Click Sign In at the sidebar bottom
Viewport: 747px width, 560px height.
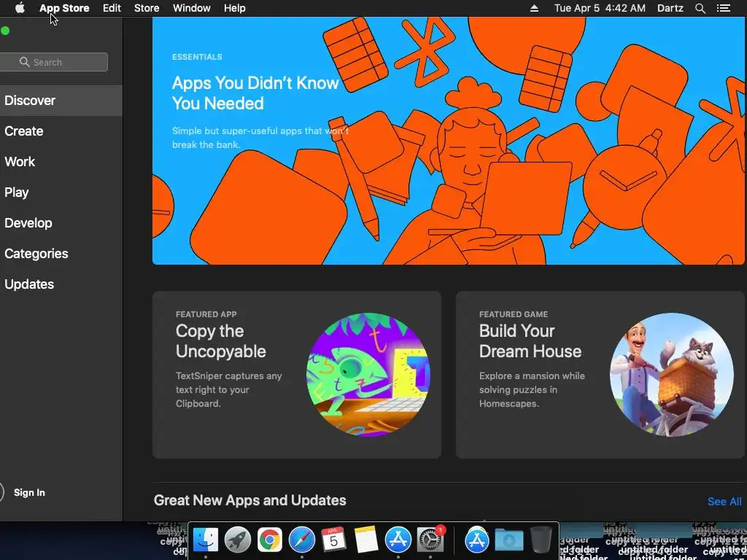(29, 492)
